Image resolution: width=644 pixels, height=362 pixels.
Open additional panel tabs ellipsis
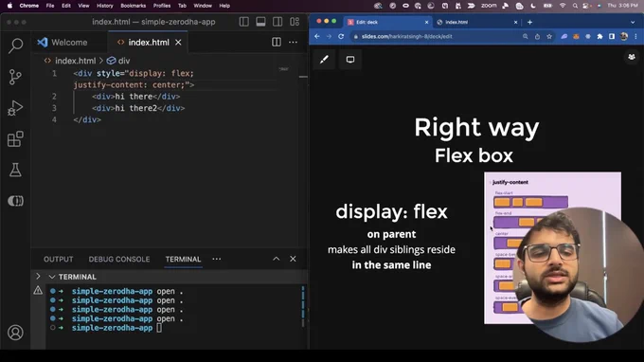click(x=217, y=259)
